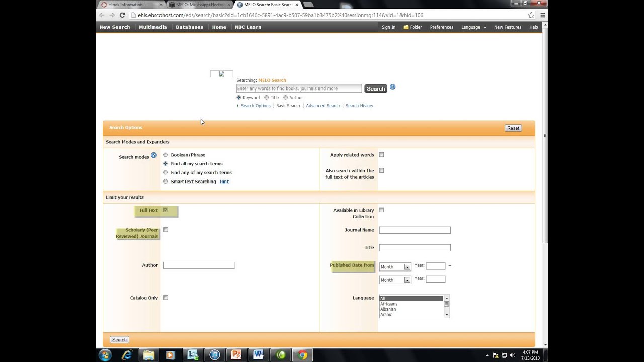Open NBC Learn in the top menu
The height and width of the screenshot is (362, 644).
tap(248, 27)
